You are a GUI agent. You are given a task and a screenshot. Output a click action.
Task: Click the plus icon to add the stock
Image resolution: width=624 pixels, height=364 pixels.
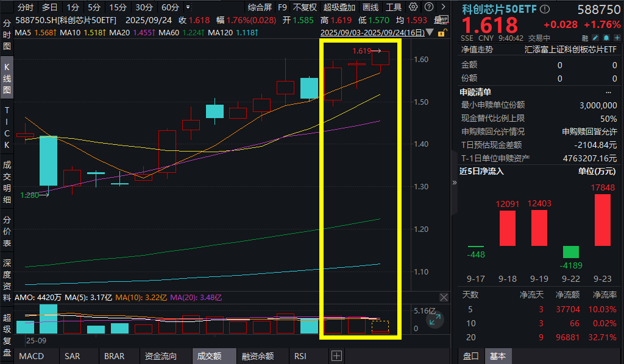click(617, 38)
